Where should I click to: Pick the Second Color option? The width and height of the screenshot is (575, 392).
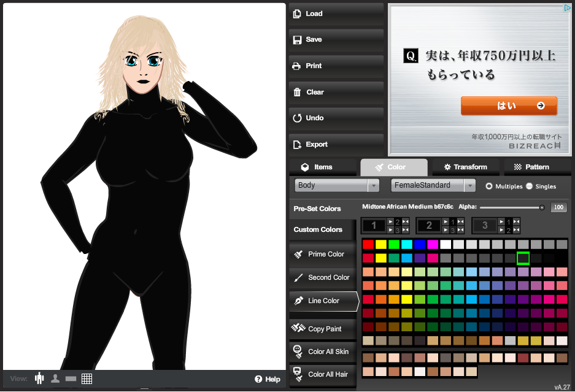323,277
